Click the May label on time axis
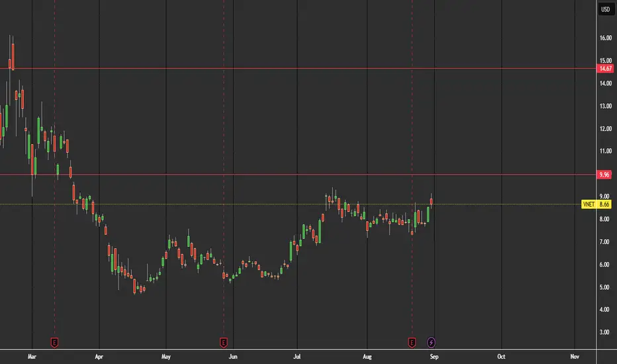The width and height of the screenshot is (617, 364). point(166,357)
